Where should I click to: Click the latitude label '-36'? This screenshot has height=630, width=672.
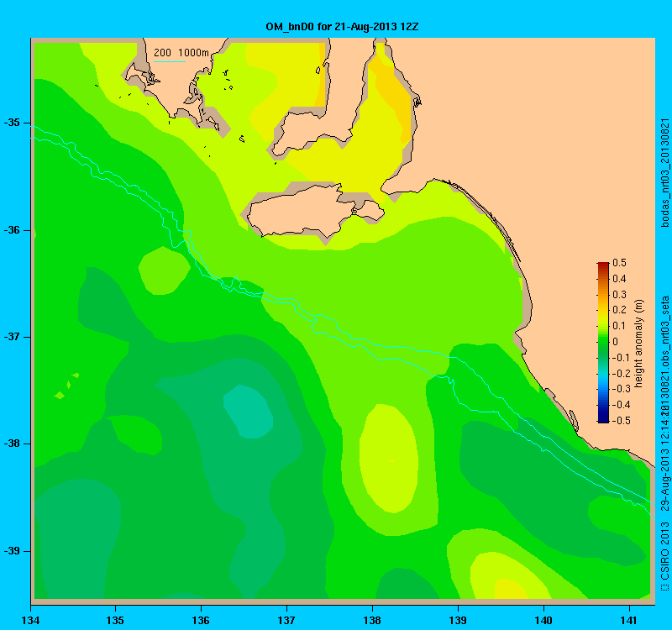12,230
